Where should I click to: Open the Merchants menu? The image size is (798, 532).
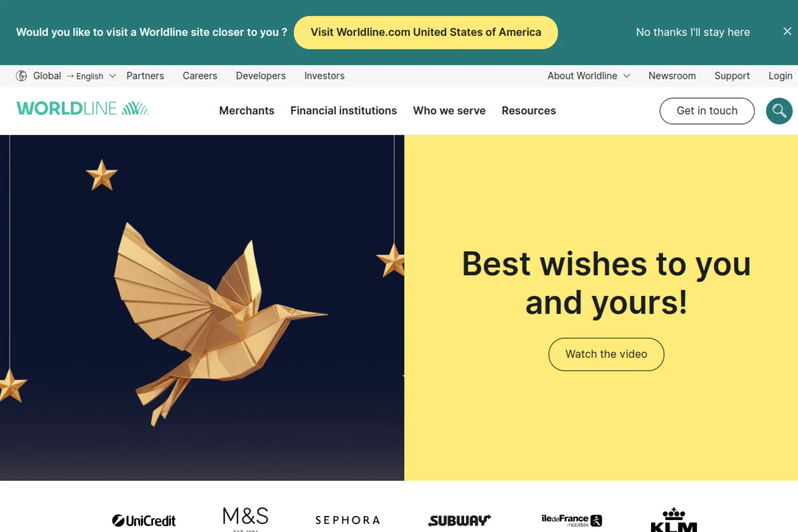[x=247, y=111]
